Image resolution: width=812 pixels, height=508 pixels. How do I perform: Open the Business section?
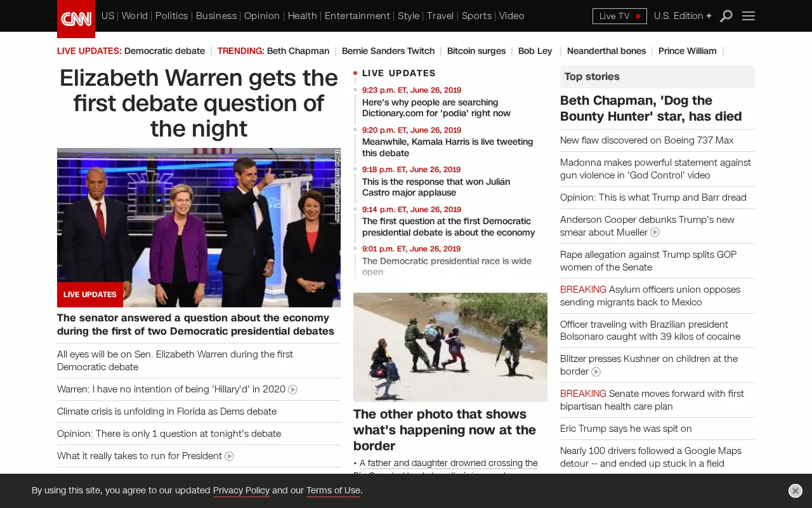click(x=216, y=16)
